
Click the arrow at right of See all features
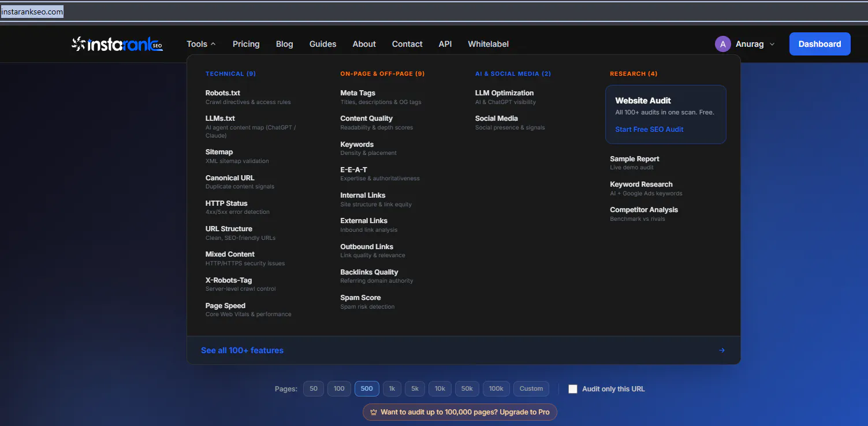click(x=722, y=350)
